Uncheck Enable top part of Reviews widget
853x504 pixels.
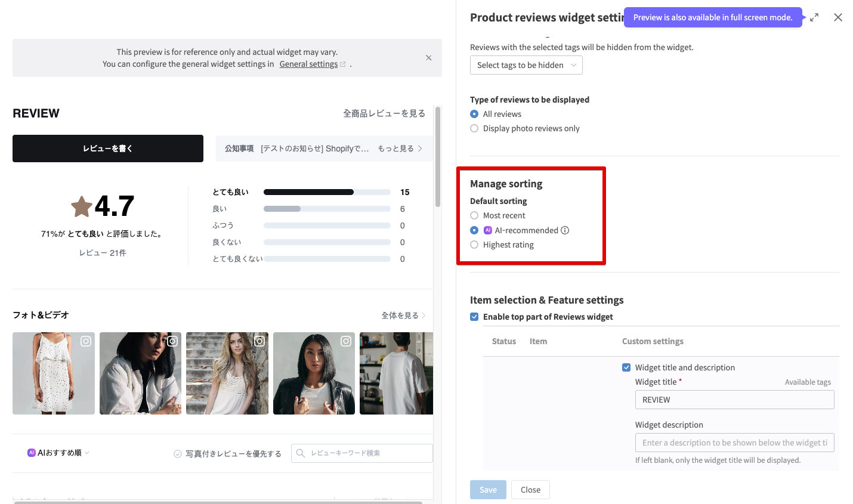point(474,317)
